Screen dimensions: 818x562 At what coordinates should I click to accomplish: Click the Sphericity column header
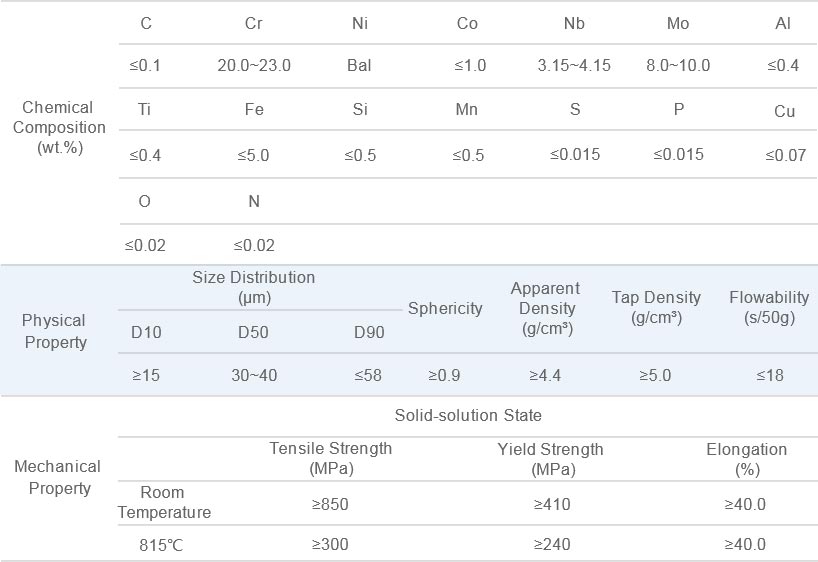[x=445, y=308]
